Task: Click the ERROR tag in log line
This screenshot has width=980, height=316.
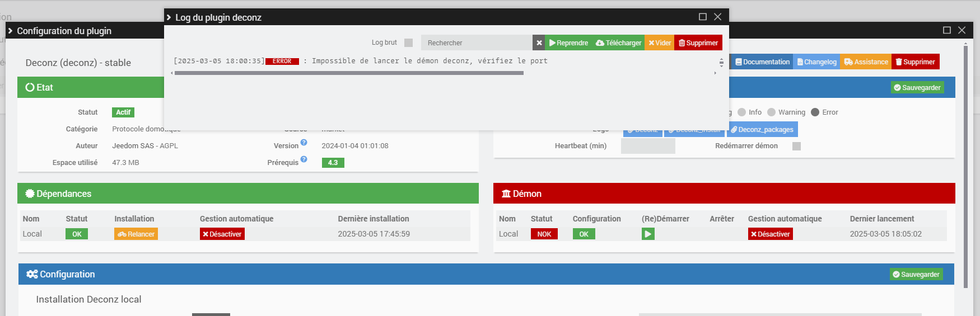Action: [x=282, y=61]
